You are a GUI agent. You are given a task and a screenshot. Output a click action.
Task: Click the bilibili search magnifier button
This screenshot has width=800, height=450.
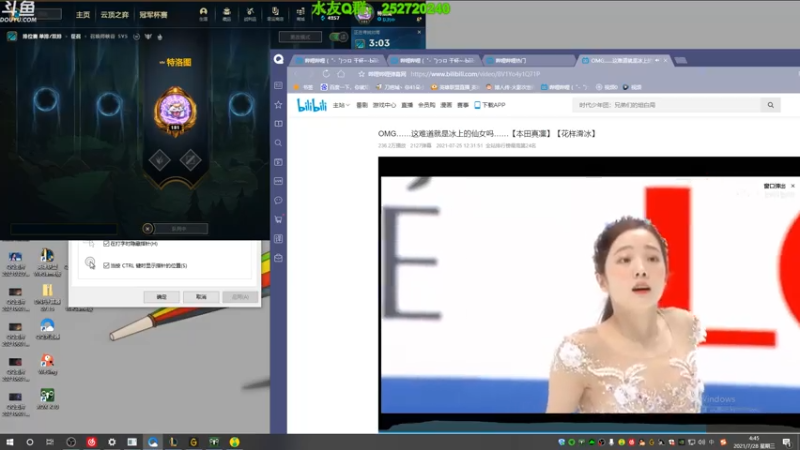pyautogui.click(x=770, y=105)
